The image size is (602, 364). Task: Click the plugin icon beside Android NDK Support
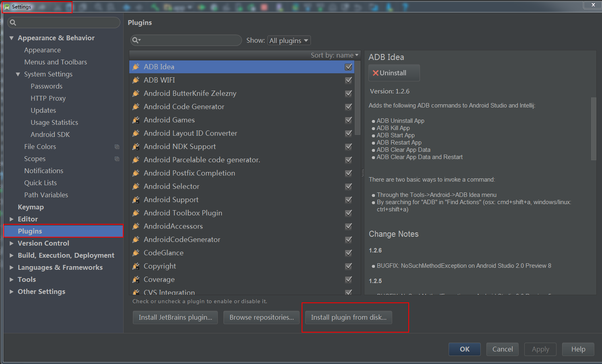[x=136, y=147]
